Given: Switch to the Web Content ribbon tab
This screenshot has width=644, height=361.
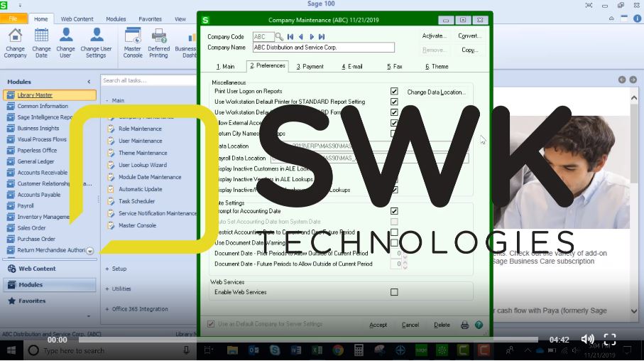Looking at the screenshot, I should pos(77,19).
